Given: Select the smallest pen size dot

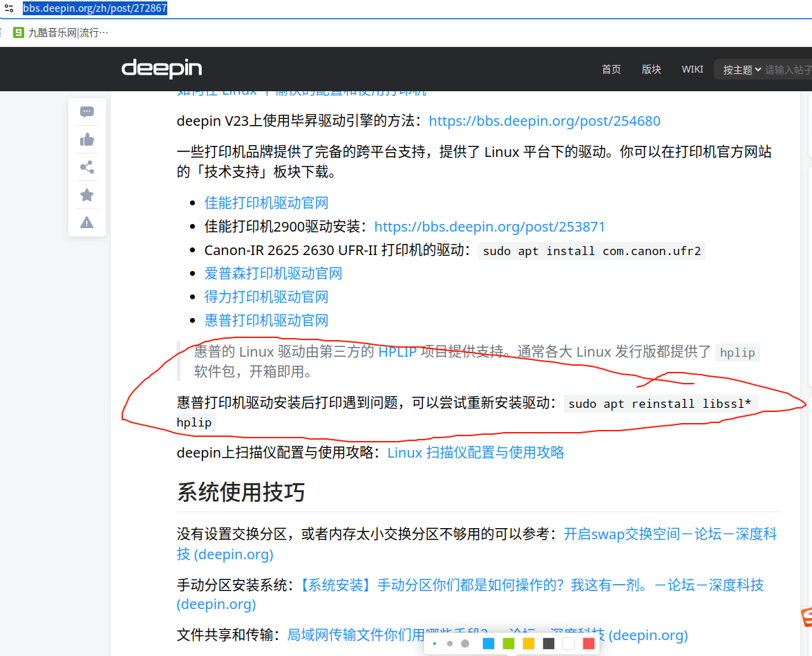Looking at the screenshot, I should (x=435, y=644).
